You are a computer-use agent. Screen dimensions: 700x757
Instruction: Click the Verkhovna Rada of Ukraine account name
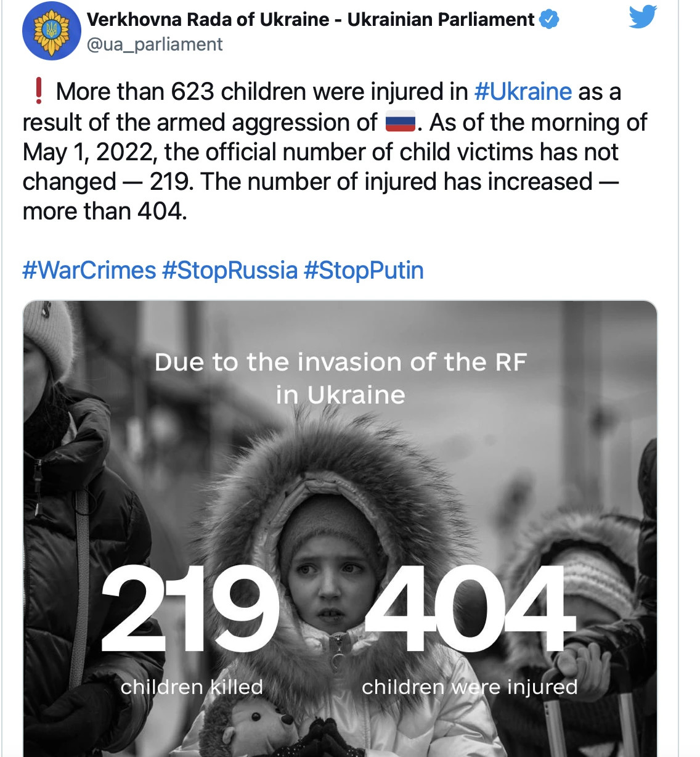311,20
